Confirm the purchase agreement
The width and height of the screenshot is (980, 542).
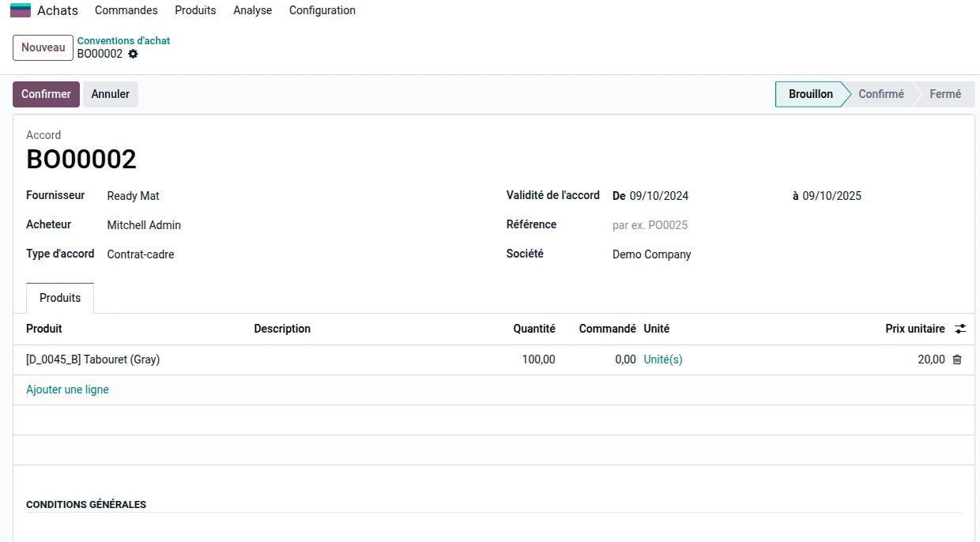[46, 94]
